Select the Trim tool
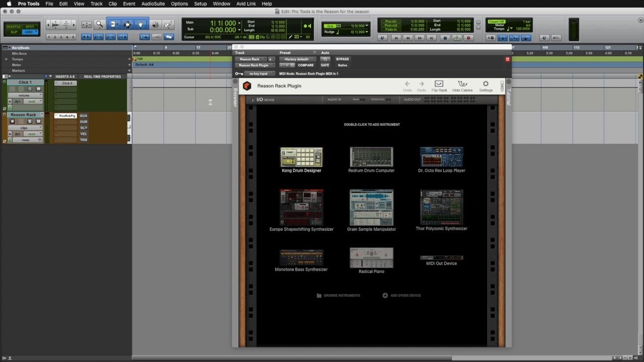Viewport: 644px width, 362px height. tap(114, 24)
